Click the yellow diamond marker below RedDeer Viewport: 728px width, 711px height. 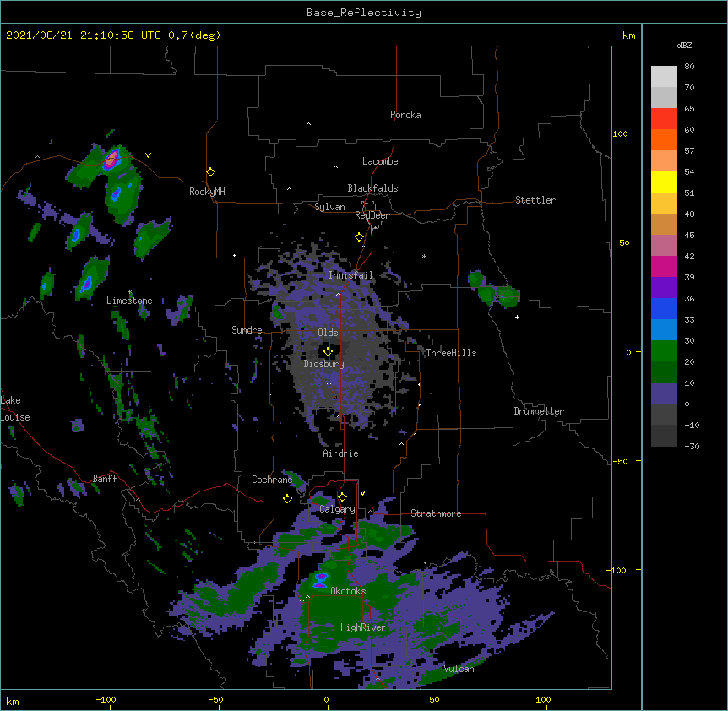click(359, 237)
